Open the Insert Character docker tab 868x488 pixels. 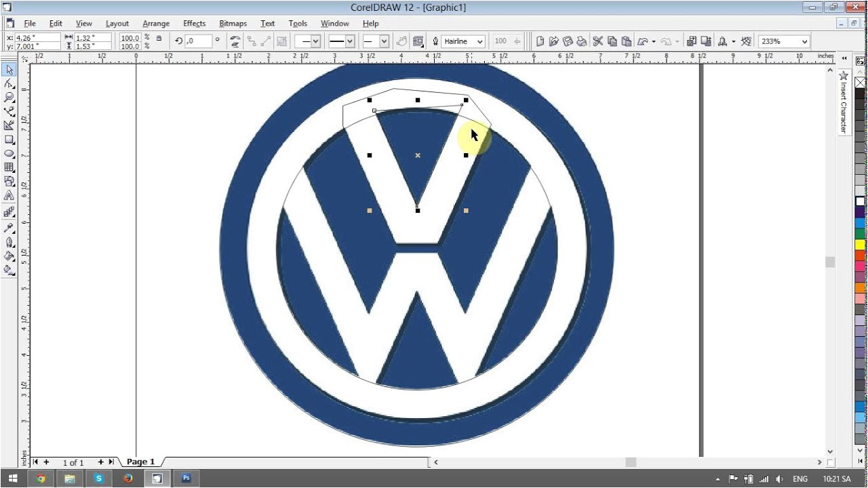pos(844,102)
